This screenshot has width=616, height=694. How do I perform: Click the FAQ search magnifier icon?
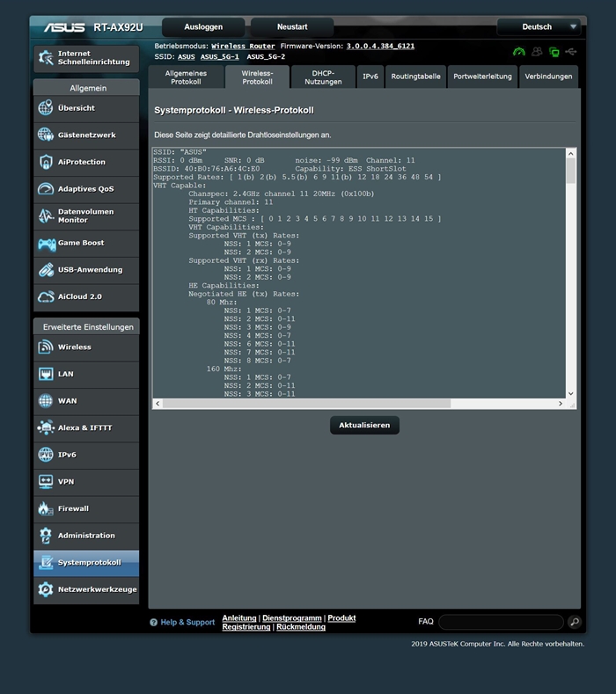(575, 622)
